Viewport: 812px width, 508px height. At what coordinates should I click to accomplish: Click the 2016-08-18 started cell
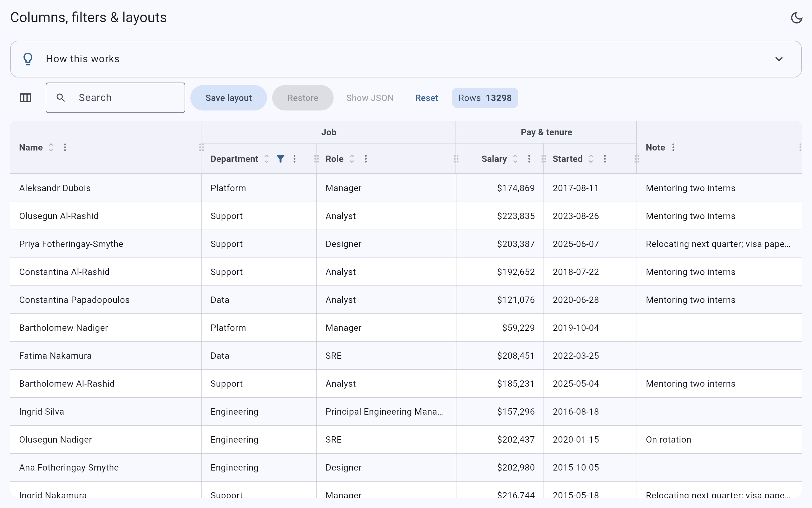click(590, 411)
